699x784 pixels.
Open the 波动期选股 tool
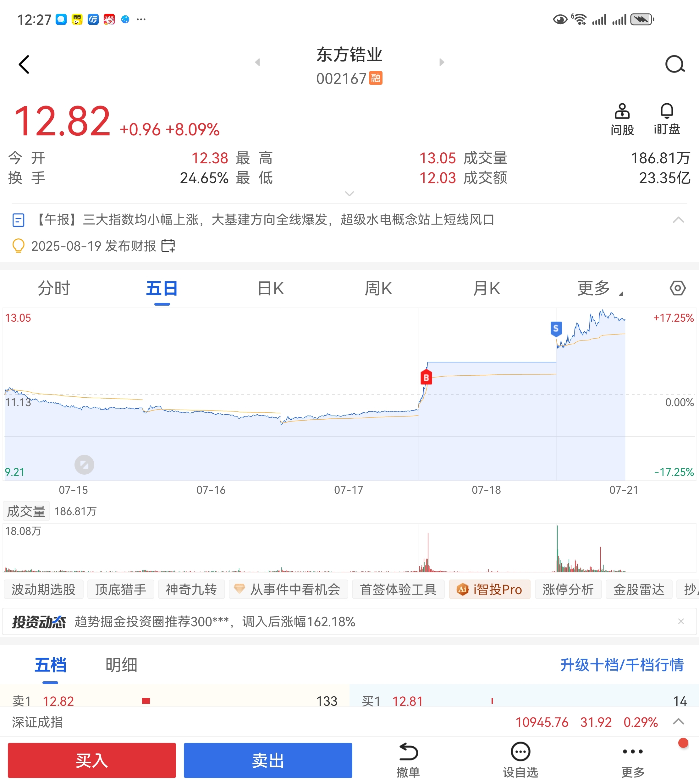click(43, 590)
